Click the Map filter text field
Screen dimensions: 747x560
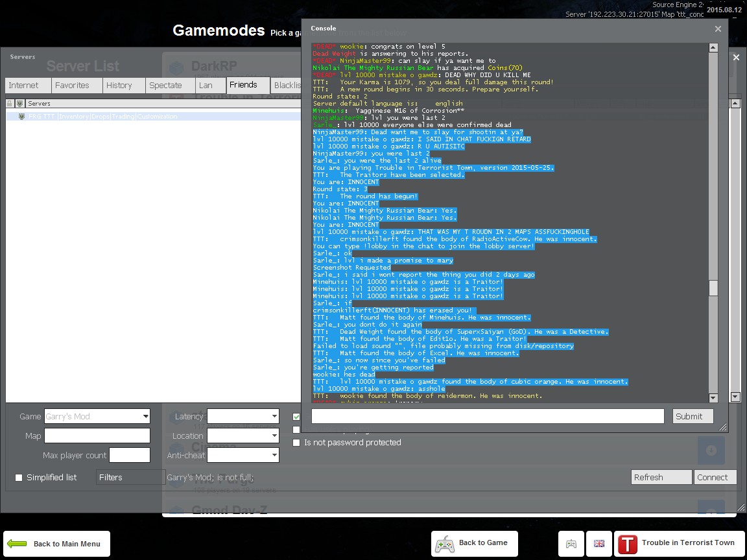coord(97,436)
